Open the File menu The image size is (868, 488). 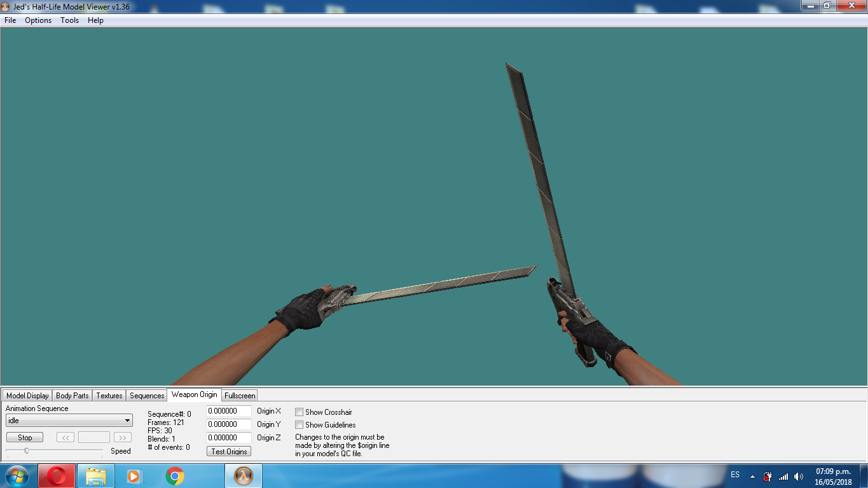coord(10,20)
